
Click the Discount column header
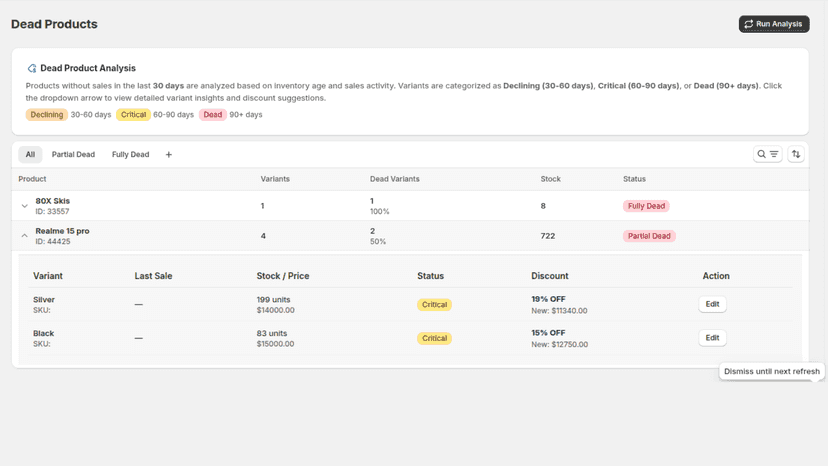point(550,276)
